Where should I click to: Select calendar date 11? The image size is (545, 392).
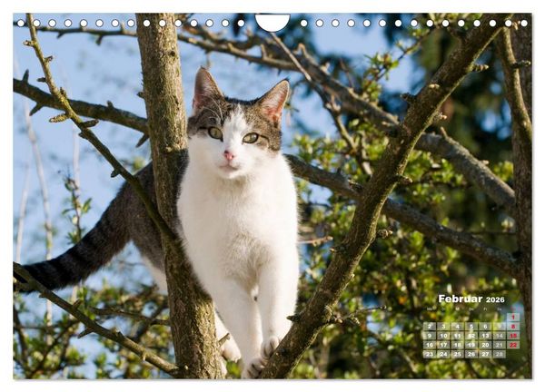tap(458, 336)
